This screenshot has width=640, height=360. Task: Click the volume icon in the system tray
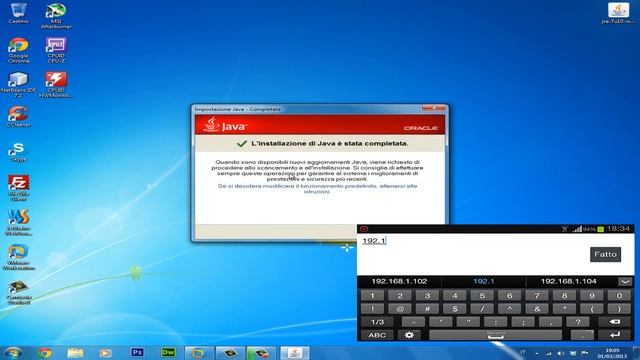(561, 353)
